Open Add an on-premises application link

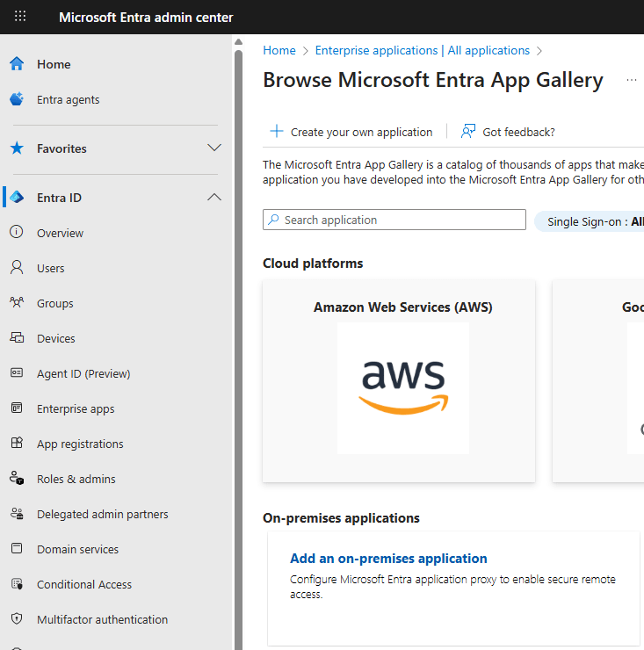point(388,559)
